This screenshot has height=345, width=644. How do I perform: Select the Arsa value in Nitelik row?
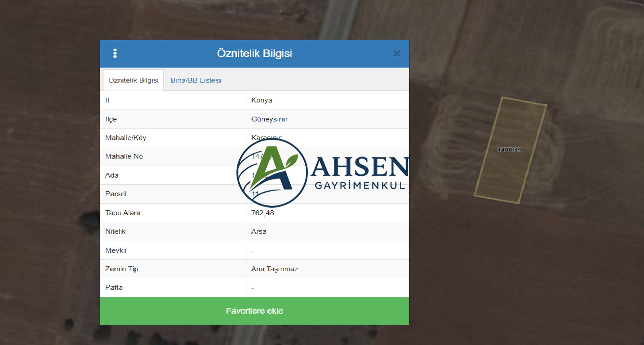(259, 231)
